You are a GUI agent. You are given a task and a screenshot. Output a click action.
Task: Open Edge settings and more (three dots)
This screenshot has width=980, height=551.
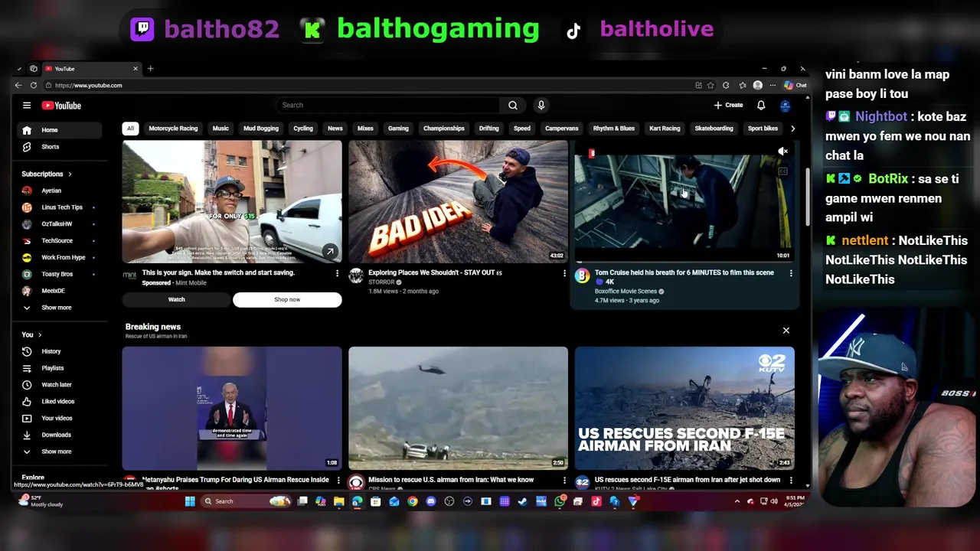pyautogui.click(x=773, y=85)
